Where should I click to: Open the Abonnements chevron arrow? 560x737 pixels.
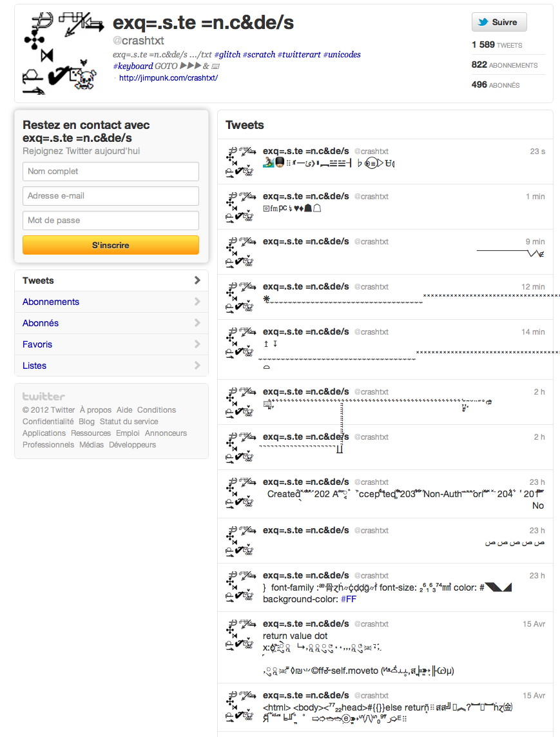[x=197, y=302]
